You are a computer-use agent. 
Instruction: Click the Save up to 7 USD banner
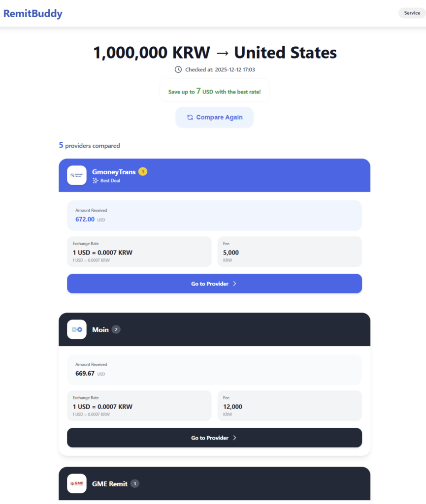click(x=214, y=92)
